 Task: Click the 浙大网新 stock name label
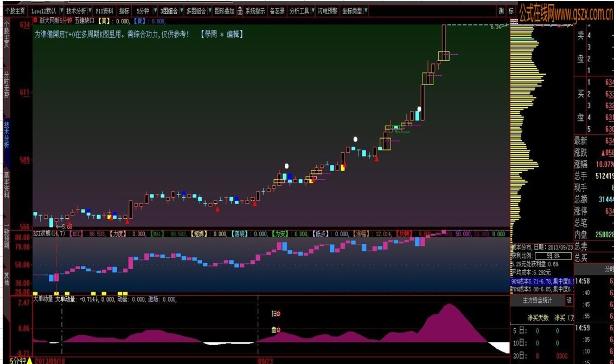[x=49, y=21]
